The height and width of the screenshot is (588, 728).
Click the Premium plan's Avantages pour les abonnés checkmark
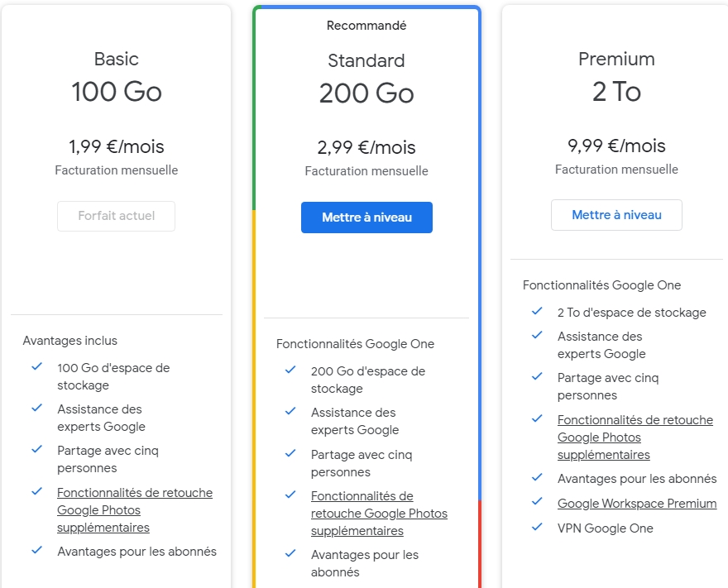point(538,477)
